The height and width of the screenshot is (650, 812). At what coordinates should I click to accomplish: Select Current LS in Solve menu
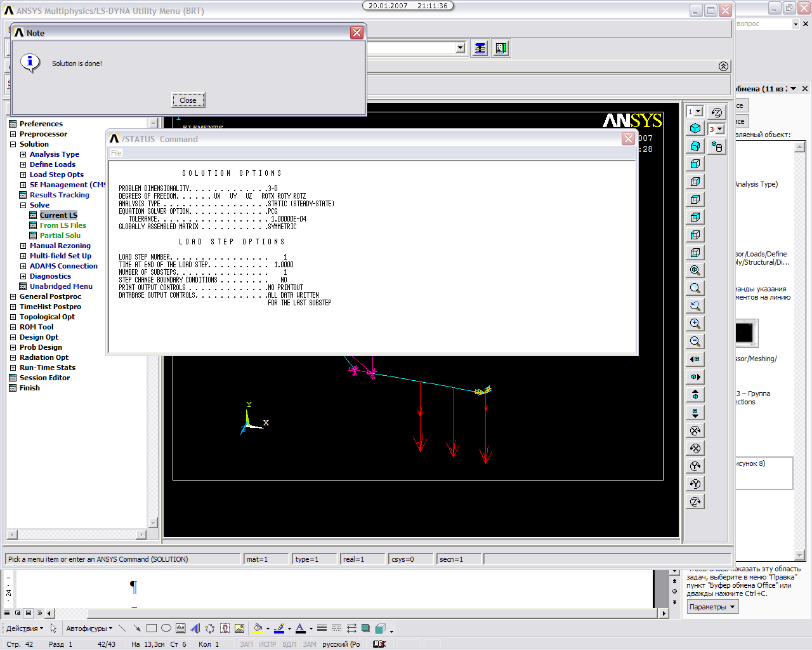[x=58, y=215]
